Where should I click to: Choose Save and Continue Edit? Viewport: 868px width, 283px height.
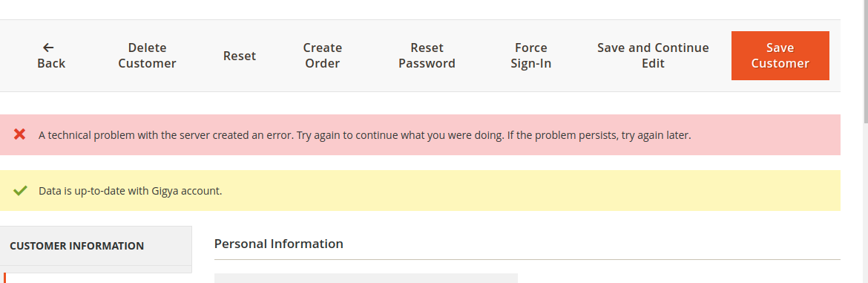pos(653,56)
